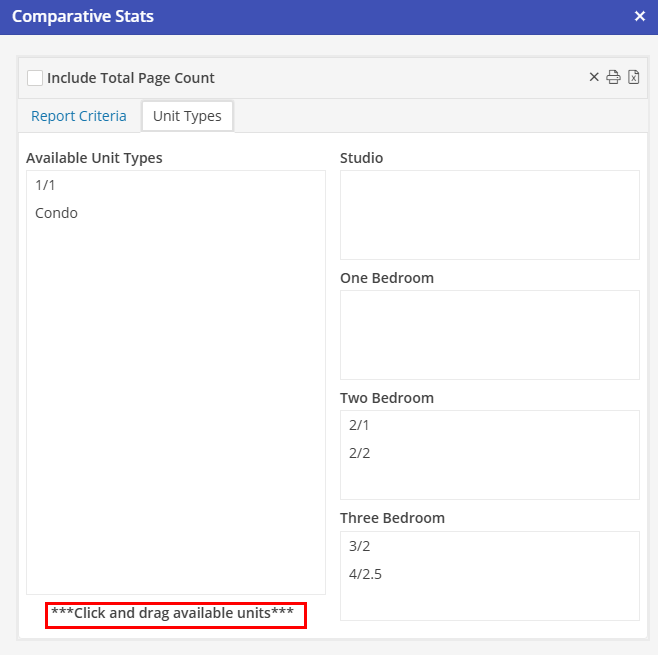This screenshot has height=655, width=658.
Task: Select 2/2 in Two Bedroom list
Action: (x=359, y=453)
